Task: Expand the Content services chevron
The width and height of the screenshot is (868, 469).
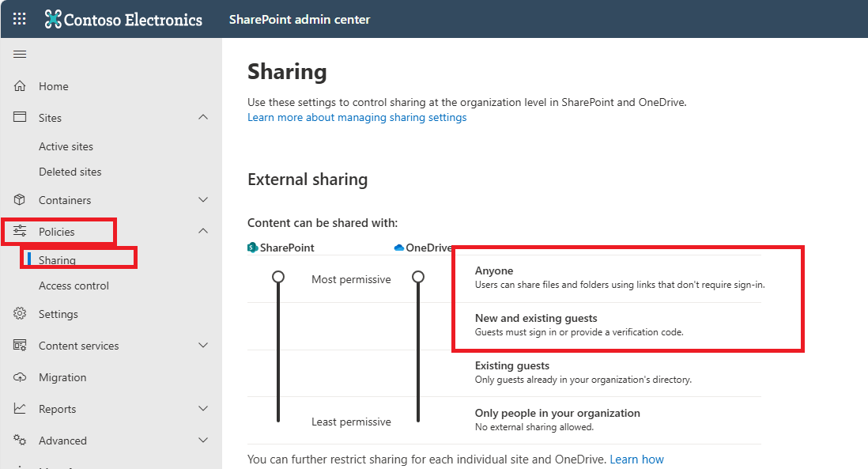Action: [x=203, y=345]
